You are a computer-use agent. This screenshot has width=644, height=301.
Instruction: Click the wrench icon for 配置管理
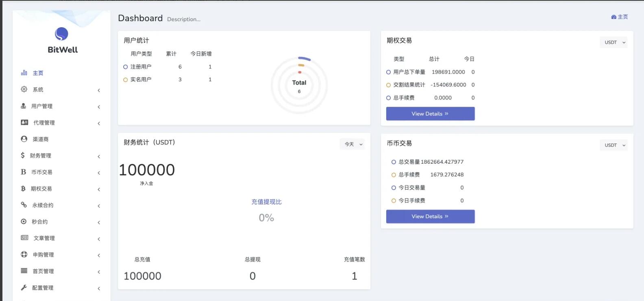click(24, 288)
